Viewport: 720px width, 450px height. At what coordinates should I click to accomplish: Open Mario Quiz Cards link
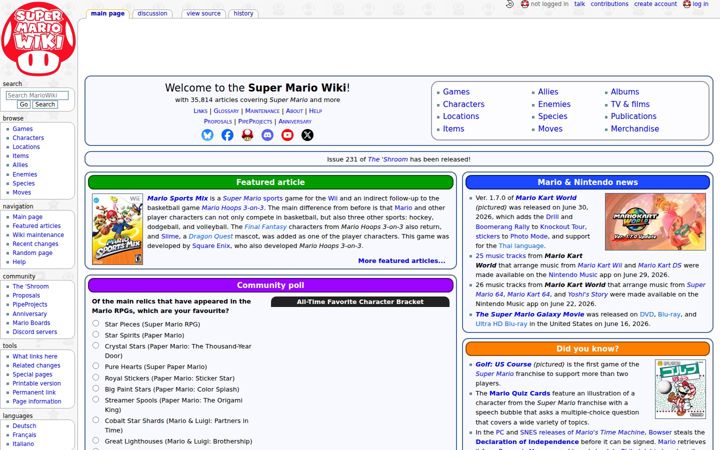[x=519, y=394]
